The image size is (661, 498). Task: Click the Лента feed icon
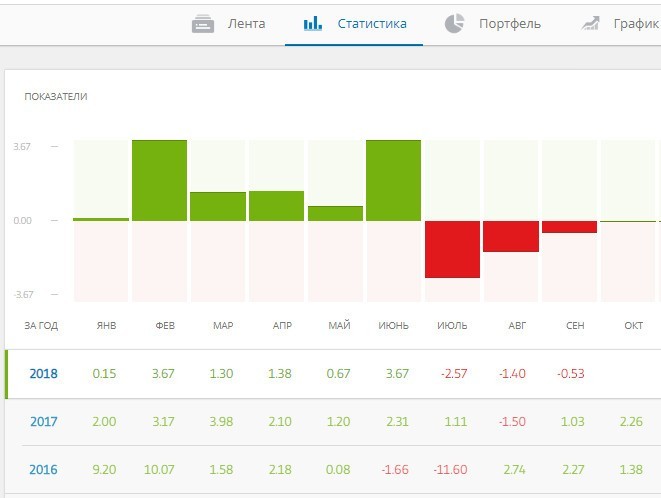click(203, 23)
